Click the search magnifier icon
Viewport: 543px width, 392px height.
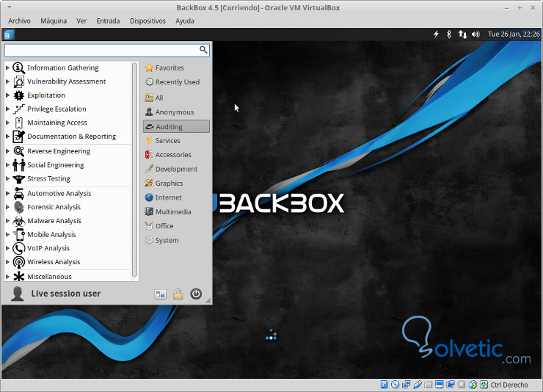click(x=204, y=50)
